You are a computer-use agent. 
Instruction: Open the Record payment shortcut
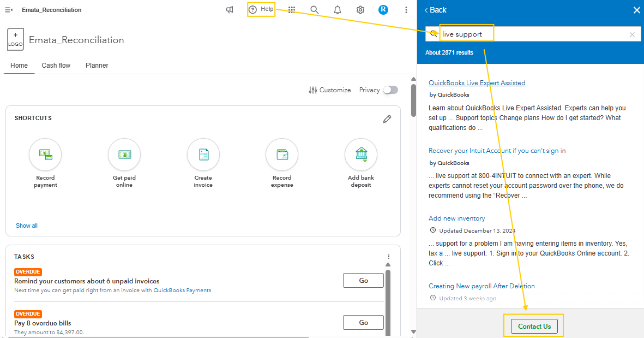(x=45, y=163)
